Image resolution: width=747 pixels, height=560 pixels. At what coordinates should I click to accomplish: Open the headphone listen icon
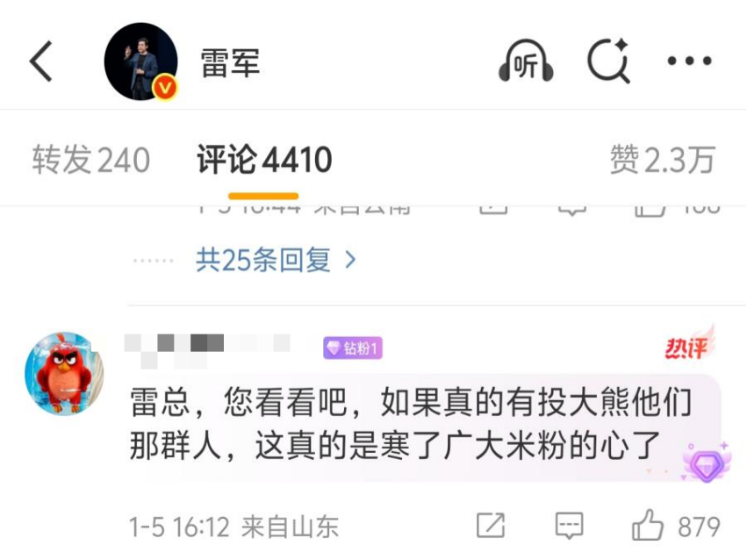pyautogui.click(x=526, y=61)
